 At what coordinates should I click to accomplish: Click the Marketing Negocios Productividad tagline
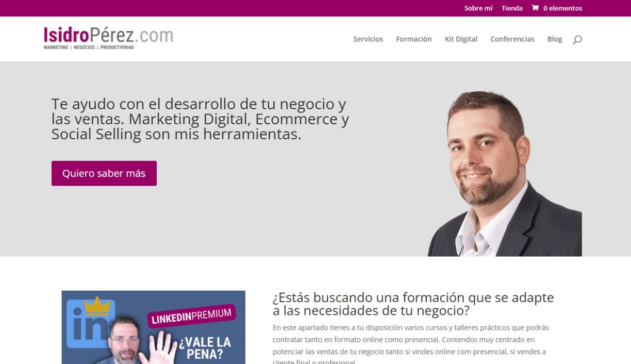[89, 48]
